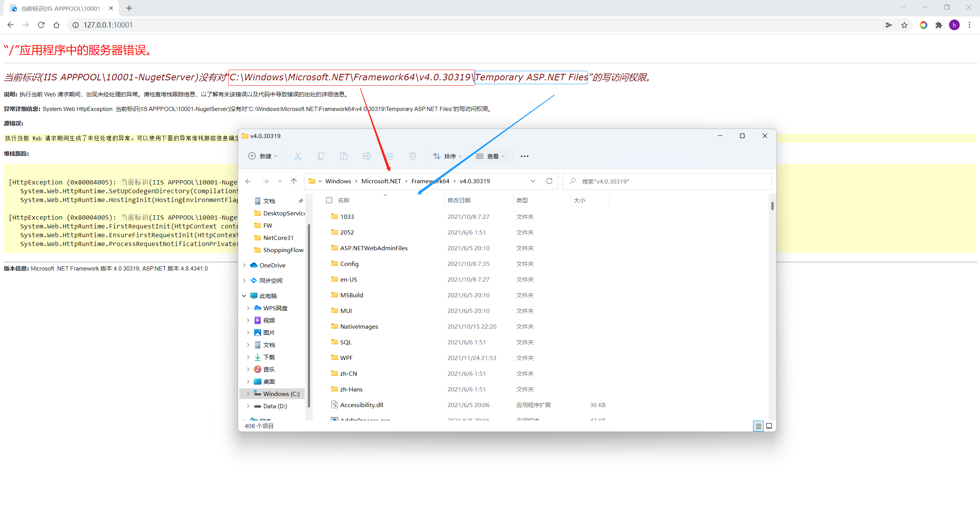This screenshot has height=528, width=980.
Task: Click Microsoft.NET in the breadcrumb path
Action: coord(381,181)
